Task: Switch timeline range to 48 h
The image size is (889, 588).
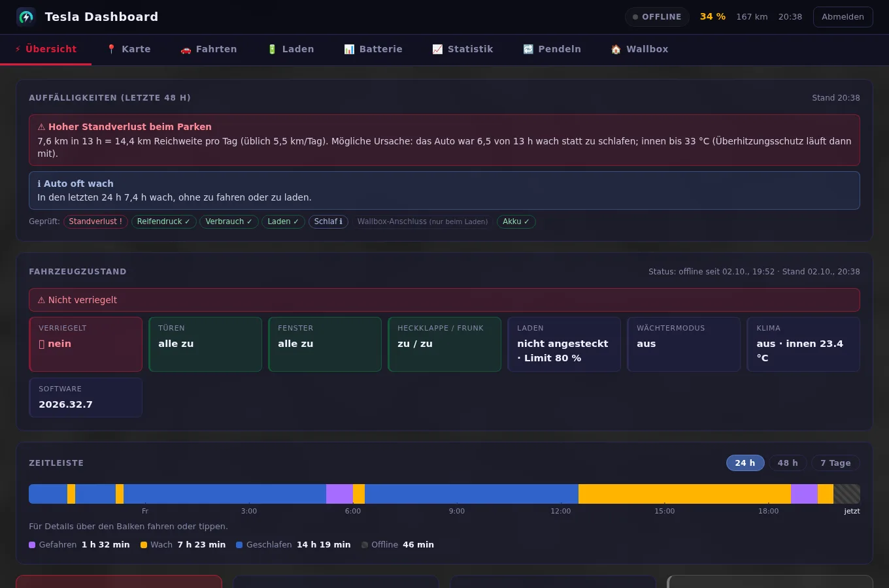Action: click(x=788, y=463)
